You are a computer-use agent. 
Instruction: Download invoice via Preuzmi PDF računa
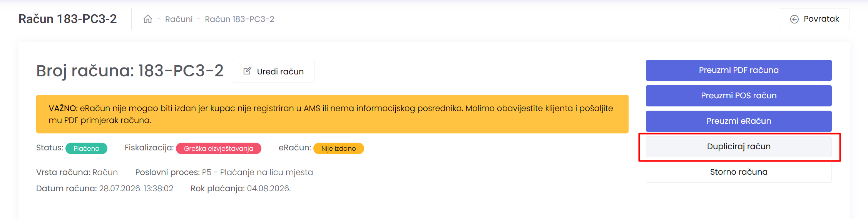(x=739, y=70)
